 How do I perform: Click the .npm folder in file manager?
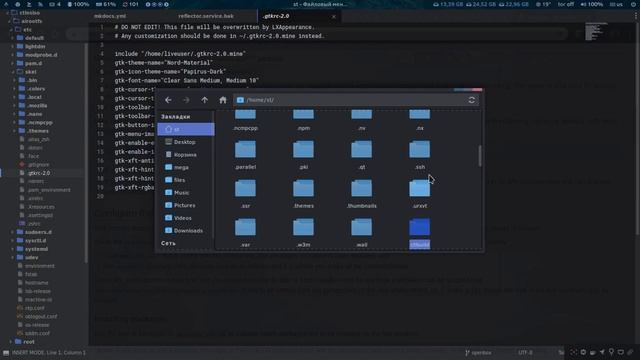point(303,120)
